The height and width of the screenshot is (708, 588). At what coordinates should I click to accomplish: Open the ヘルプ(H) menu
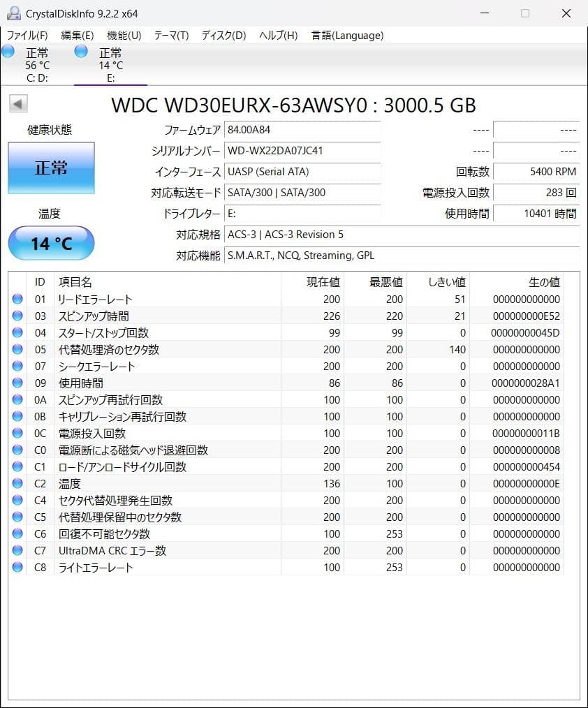(272, 35)
